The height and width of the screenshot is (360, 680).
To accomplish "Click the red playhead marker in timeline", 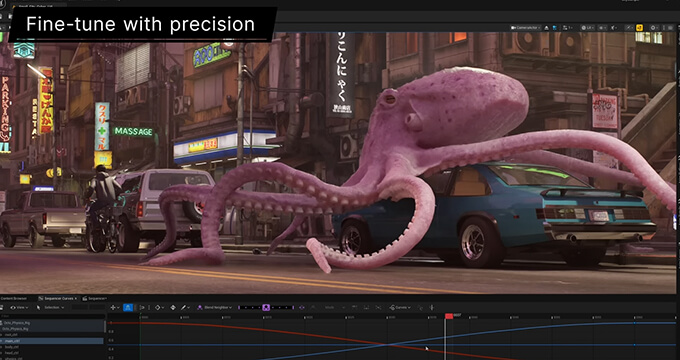I will click(449, 316).
